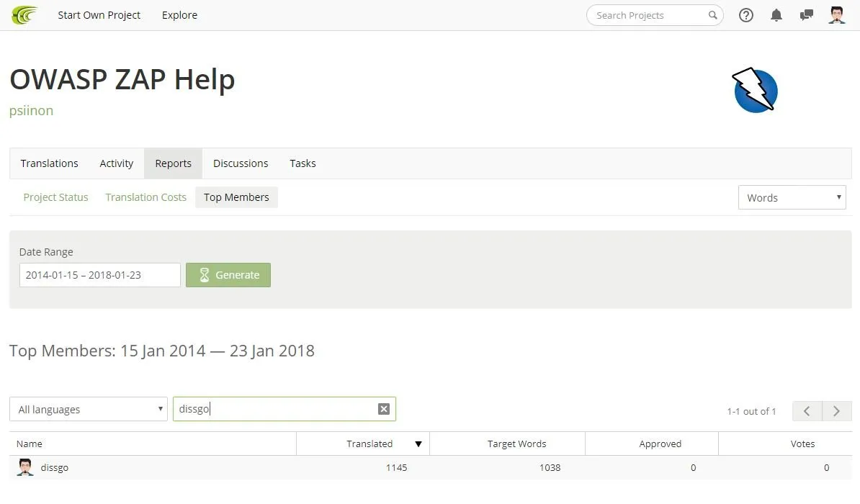Switch to the Activity tab
The width and height of the screenshot is (860, 504).
[116, 163]
